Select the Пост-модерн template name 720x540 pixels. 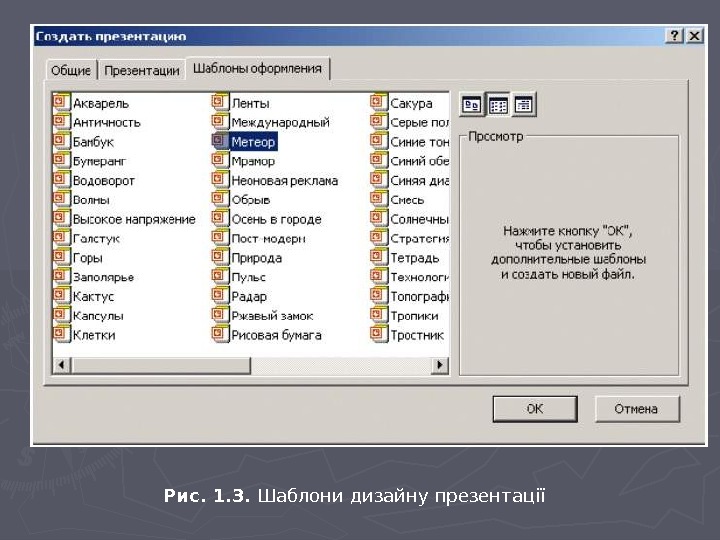coord(268,239)
